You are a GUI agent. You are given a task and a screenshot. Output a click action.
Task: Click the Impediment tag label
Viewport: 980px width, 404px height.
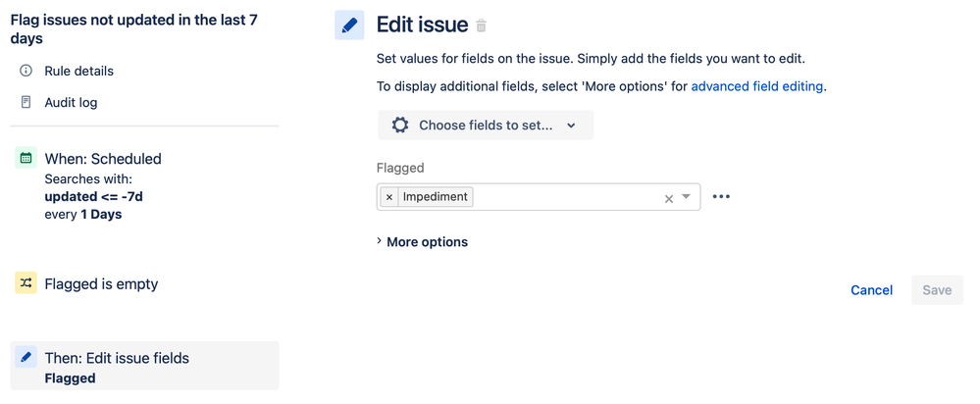[435, 197]
